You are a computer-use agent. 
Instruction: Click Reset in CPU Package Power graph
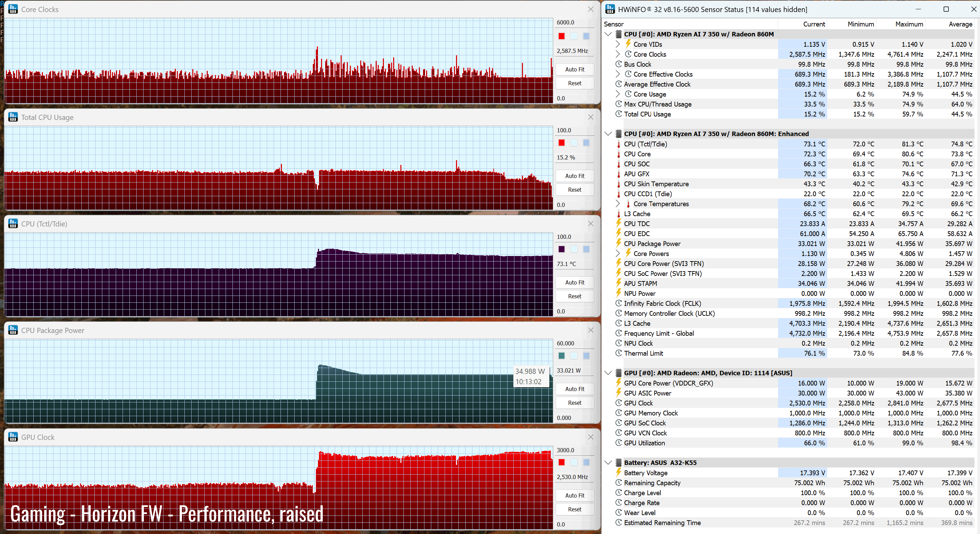click(x=574, y=403)
